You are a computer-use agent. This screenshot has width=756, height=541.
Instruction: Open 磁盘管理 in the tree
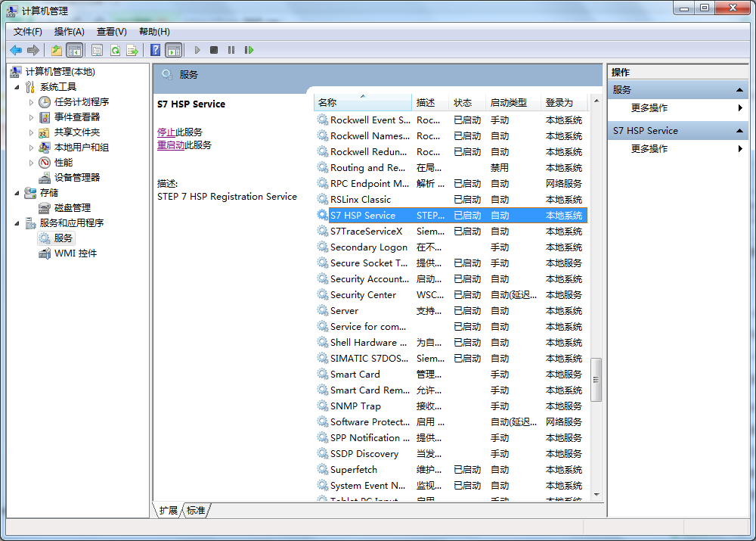(x=73, y=208)
